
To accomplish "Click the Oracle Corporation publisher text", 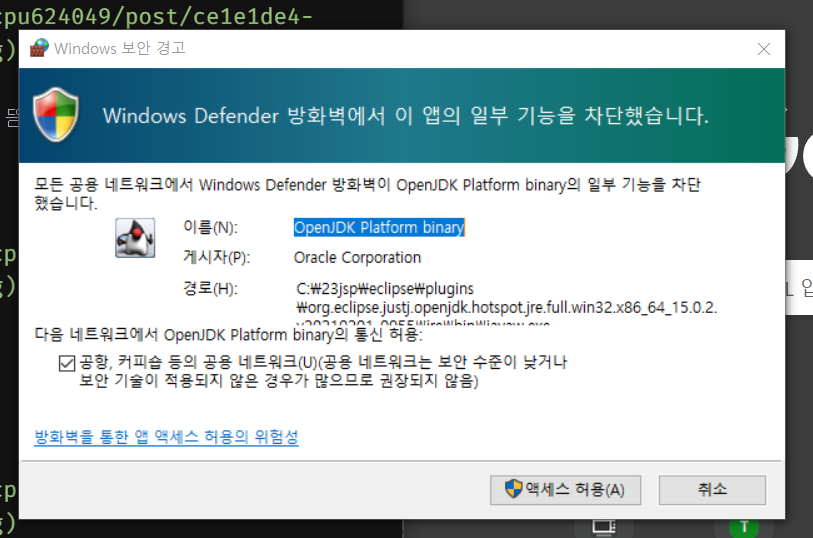I will coord(357,258).
